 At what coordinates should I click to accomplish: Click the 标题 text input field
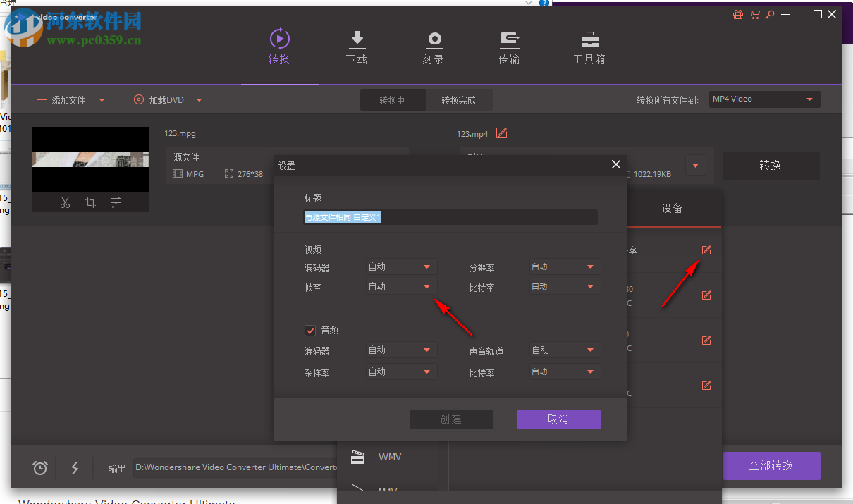(x=450, y=217)
